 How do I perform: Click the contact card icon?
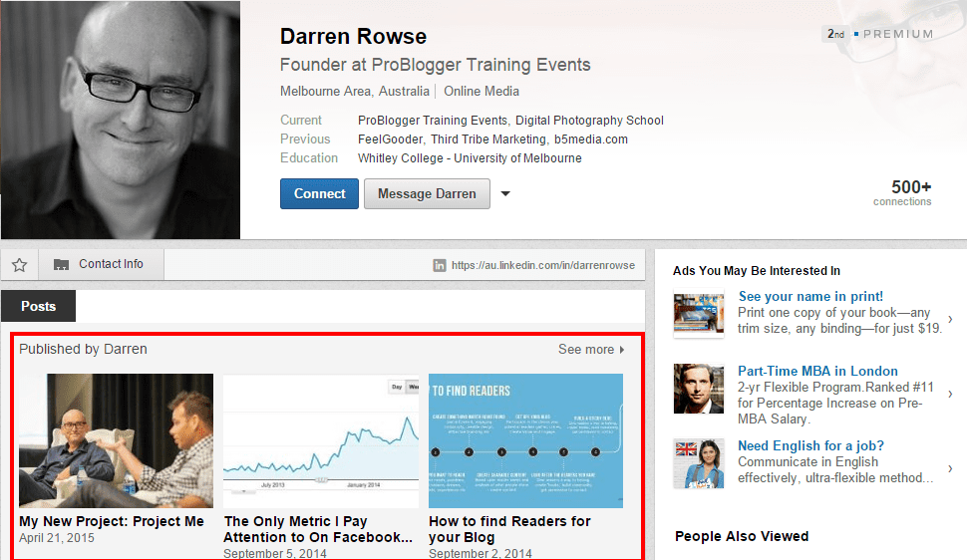pos(61,265)
